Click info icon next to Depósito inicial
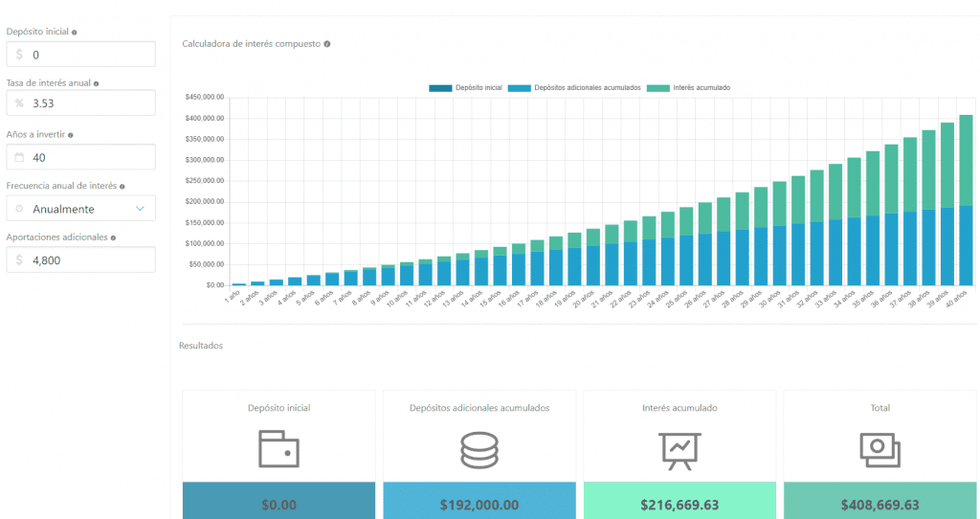The height and width of the screenshot is (519, 980). pos(75,32)
